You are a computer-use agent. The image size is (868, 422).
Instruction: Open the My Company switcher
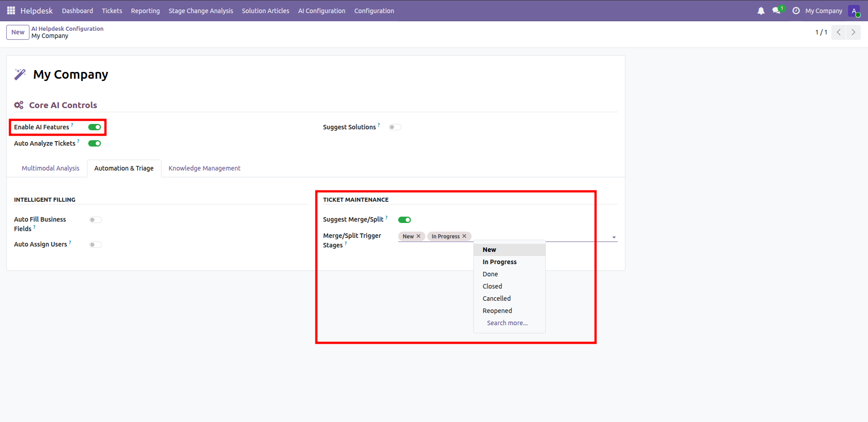pos(824,11)
